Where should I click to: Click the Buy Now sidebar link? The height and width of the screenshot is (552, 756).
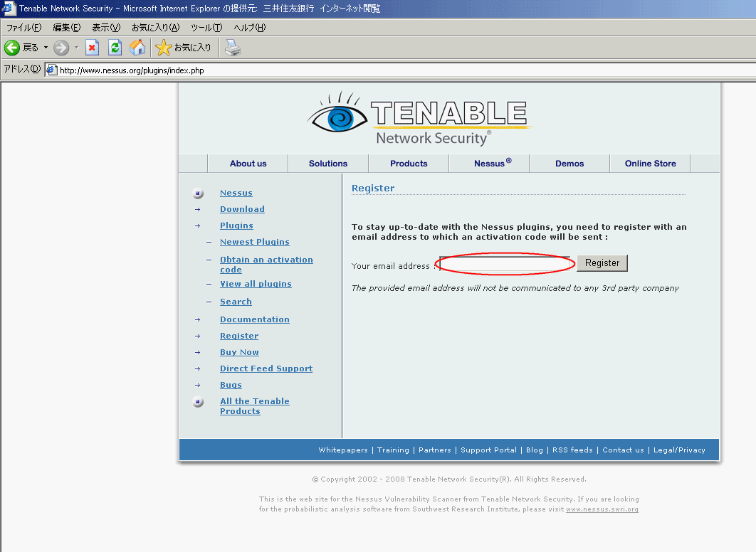[239, 352]
